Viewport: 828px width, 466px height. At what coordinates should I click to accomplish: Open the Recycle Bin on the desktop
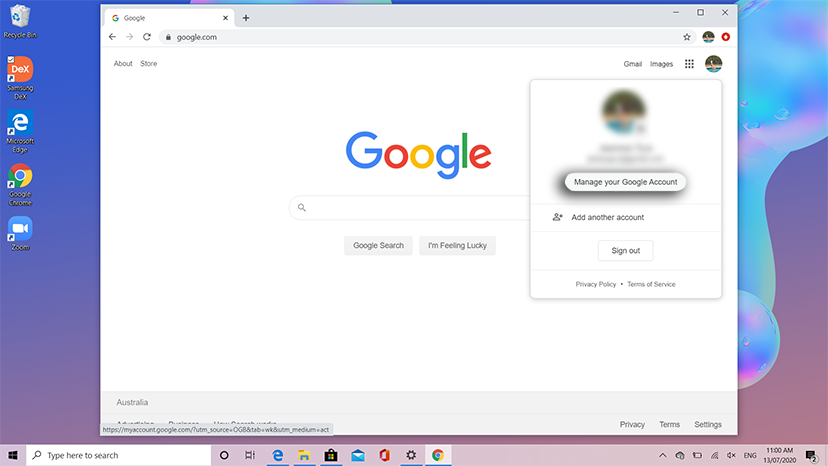(x=19, y=18)
